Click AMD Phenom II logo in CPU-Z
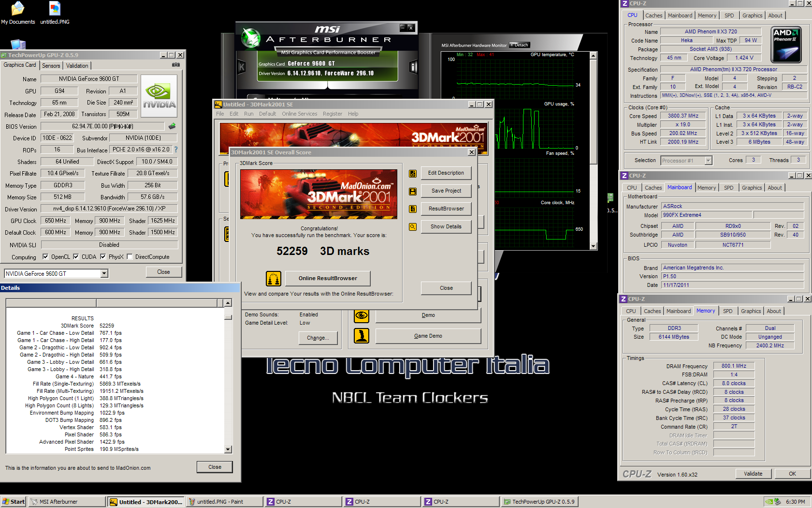The height and width of the screenshot is (508, 812). pyautogui.click(x=786, y=45)
